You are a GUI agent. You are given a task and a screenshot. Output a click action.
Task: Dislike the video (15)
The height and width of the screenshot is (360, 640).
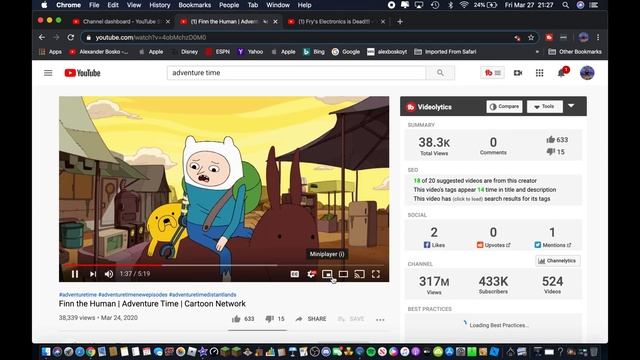pos(275,319)
